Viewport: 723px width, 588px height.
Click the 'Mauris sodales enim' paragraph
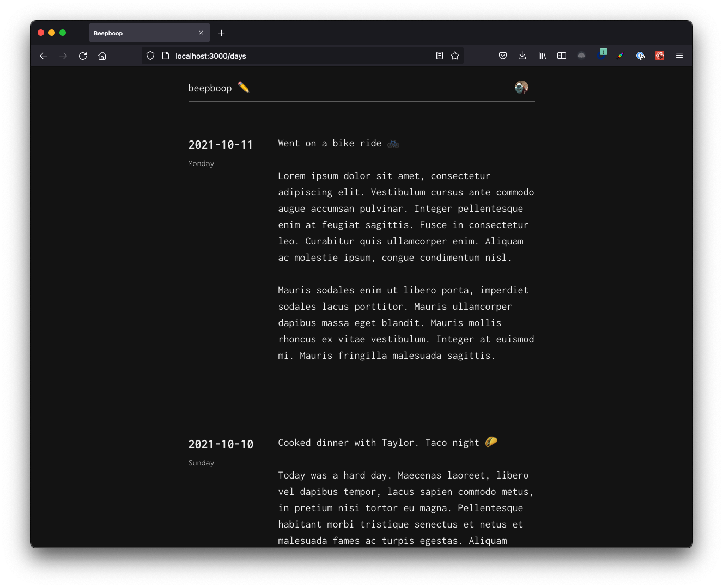406,323
